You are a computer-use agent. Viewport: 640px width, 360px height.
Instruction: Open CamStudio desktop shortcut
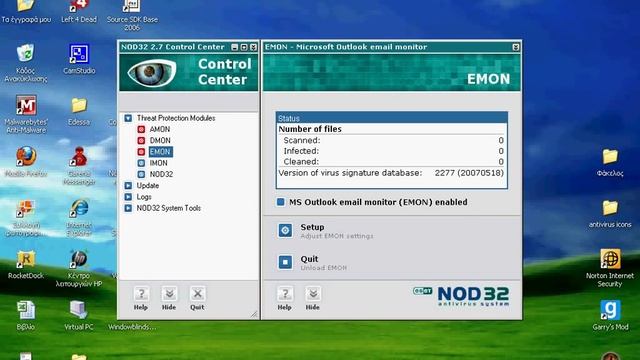79,59
